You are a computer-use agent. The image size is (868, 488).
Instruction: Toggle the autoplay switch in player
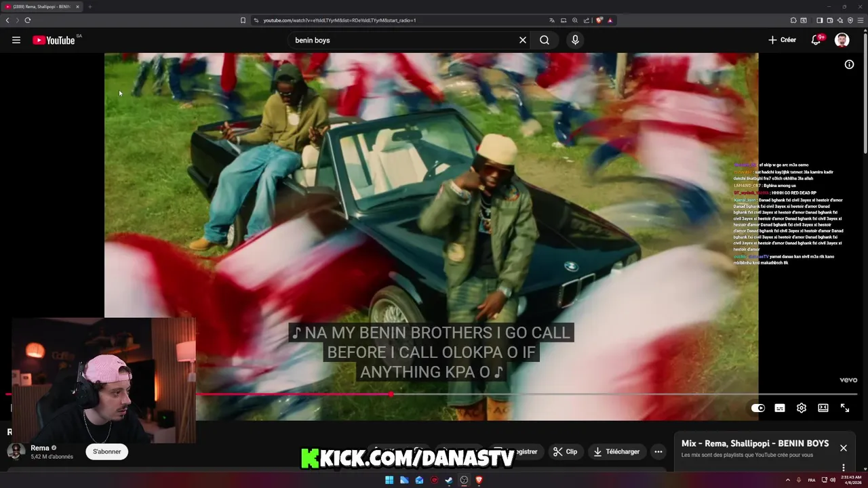tap(758, 408)
